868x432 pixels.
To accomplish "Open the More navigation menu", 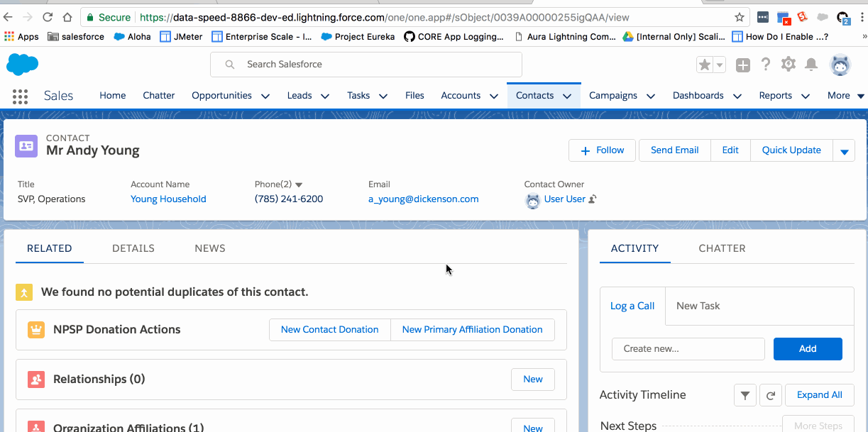I will click(x=845, y=96).
